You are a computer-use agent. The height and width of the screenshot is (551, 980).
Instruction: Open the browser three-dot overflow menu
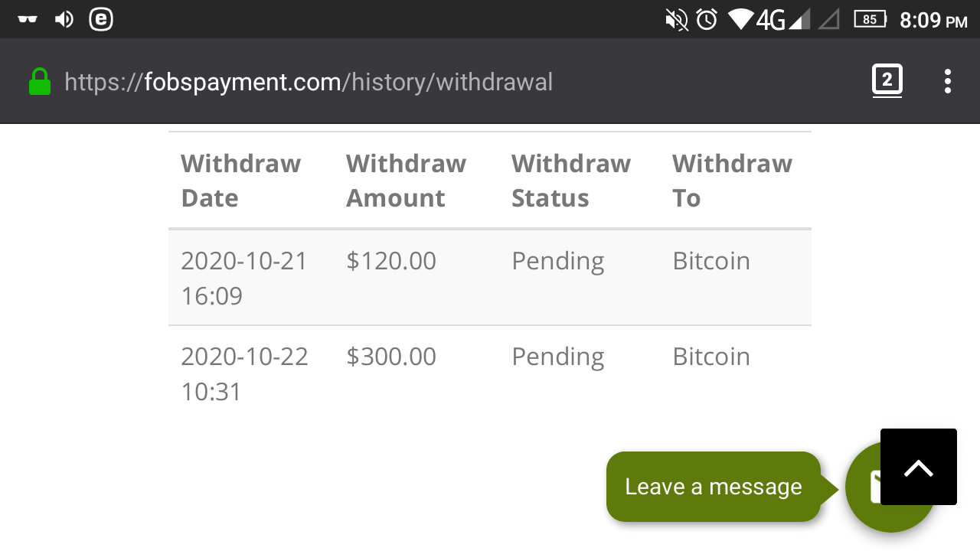[x=947, y=81]
